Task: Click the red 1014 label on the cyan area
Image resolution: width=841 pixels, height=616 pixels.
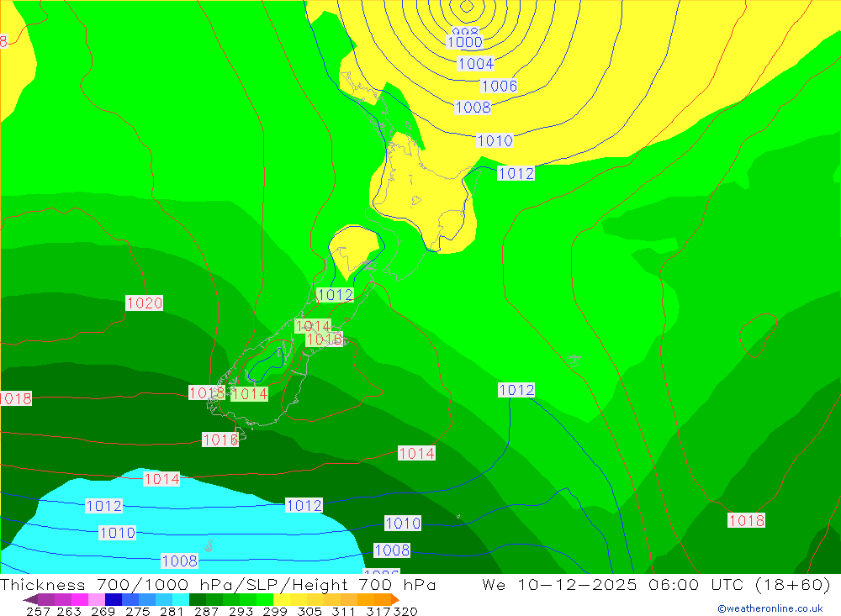Action: click(161, 479)
